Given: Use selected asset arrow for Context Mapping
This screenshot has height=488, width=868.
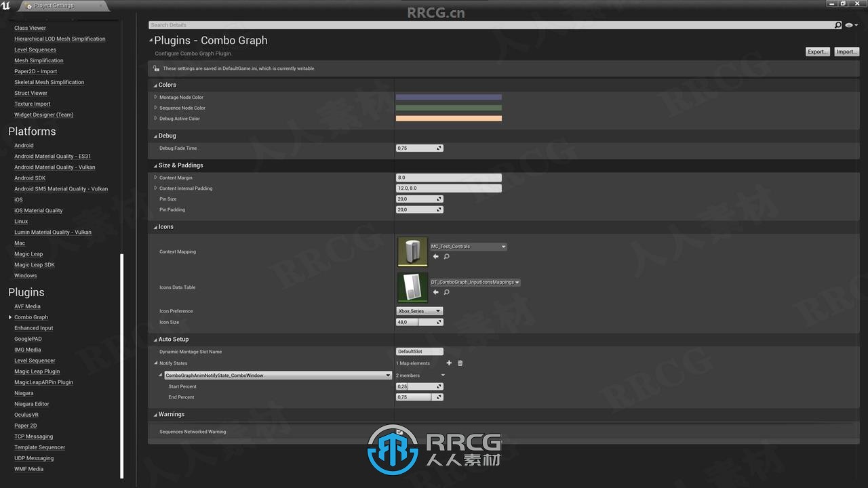Looking at the screenshot, I should (435, 256).
